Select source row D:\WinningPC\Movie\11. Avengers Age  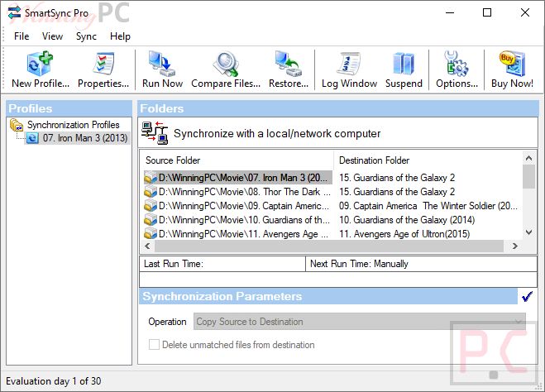243,233
